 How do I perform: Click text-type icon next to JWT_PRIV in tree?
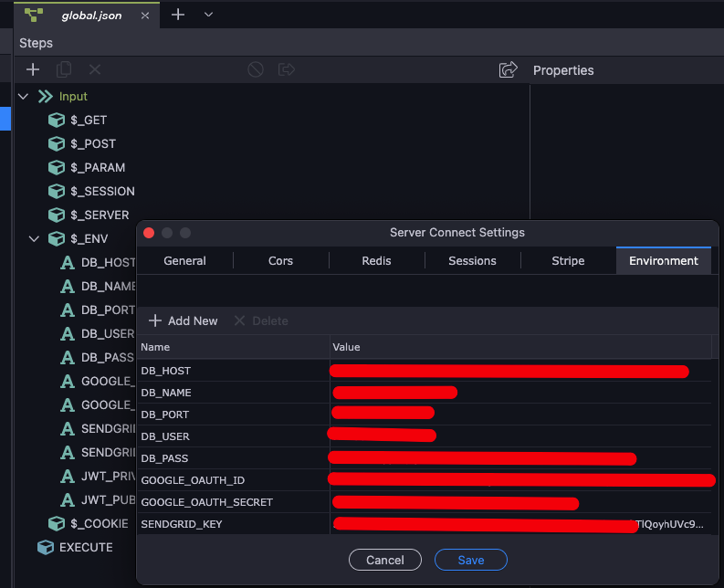point(68,477)
